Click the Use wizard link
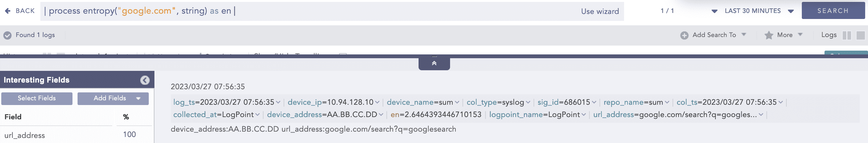 tap(600, 11)
